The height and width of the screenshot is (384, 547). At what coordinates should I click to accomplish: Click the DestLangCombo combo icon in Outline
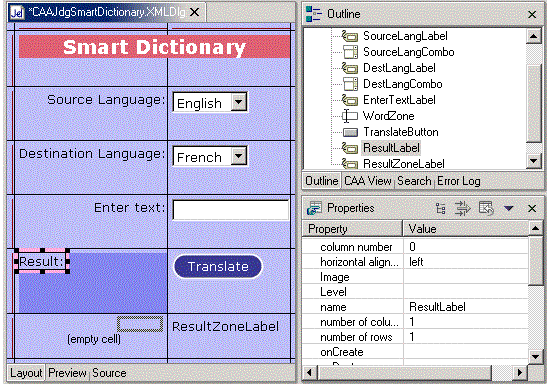pyautogui.click(x=350, y=84)
